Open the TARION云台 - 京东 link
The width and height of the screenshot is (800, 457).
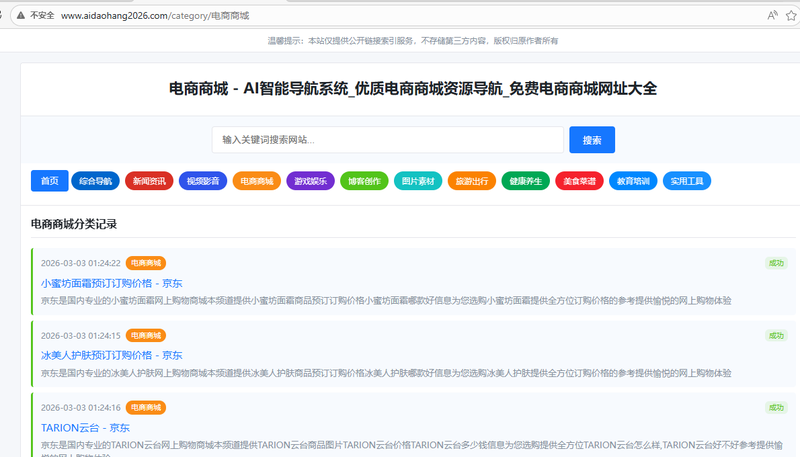86,428
